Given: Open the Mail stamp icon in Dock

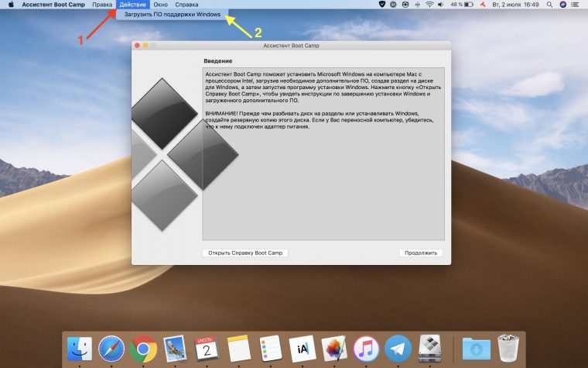Looking at the screenshot, I should click(175, 349).
